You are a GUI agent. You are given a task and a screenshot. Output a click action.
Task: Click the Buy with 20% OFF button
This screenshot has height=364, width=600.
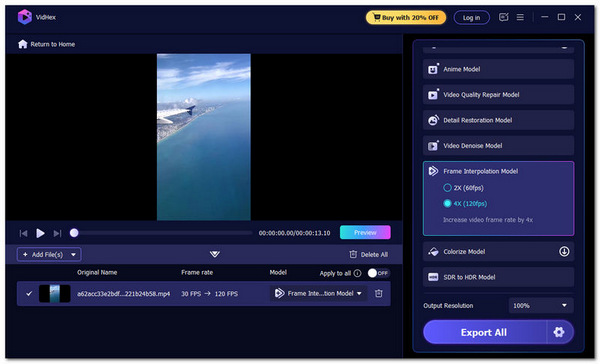[406, 18]
